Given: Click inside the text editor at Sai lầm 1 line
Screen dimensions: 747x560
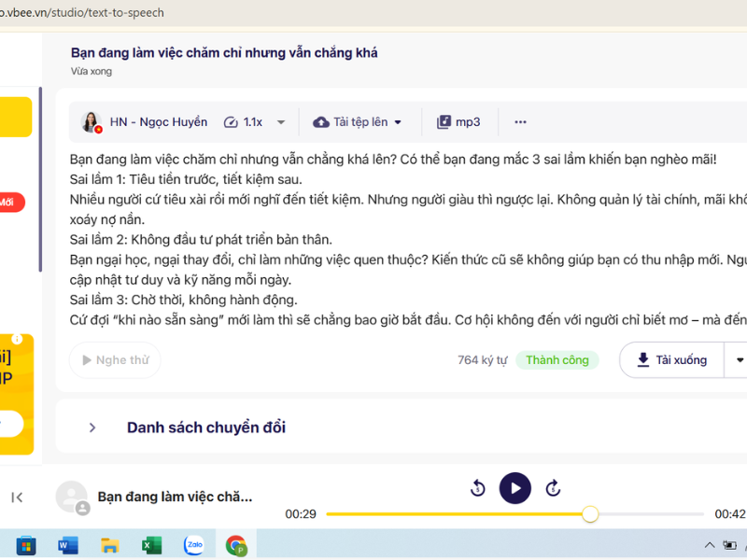Looking at the screenshot, I should pyautogui.click(x=186, y=179).
